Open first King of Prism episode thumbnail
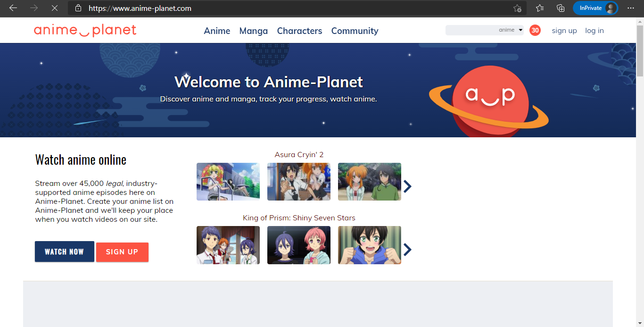Screen dimensions: 644x327 tap(228, 245)
